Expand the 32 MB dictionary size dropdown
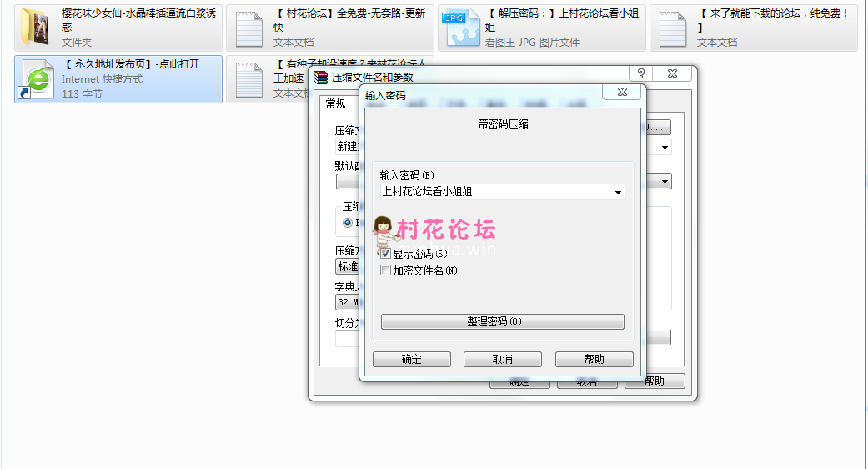Image resolution: width=868 pixels, height=469 pixels. tap(347, 302)
